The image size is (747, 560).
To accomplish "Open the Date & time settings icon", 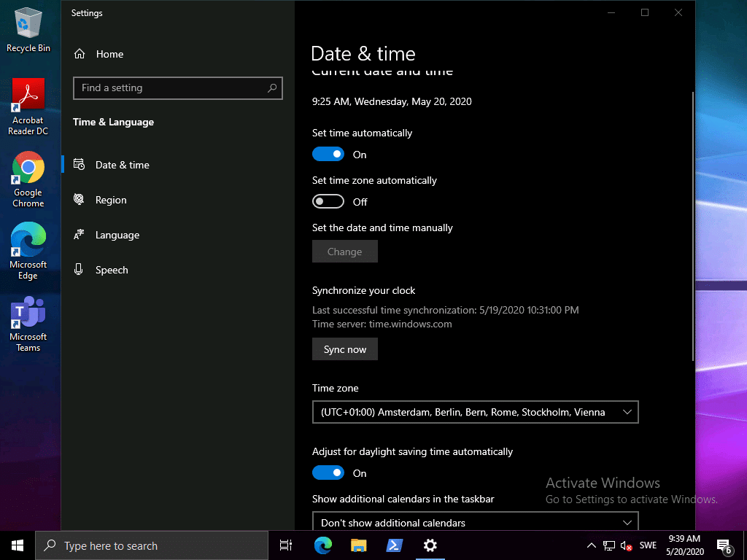I will pos(80,165).
